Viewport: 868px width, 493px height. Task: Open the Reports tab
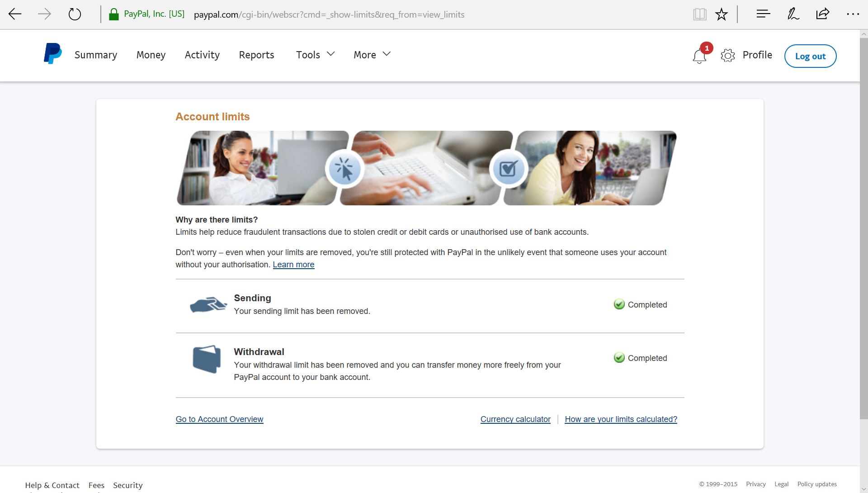pyautogui.click(x=256, y=55)
